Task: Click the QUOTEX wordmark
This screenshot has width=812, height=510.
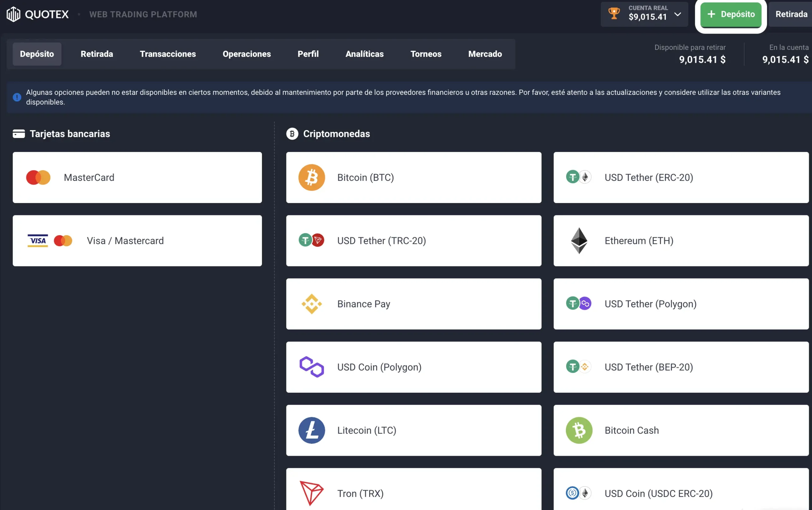Action: pyautogui.click(x=47, y=14)
